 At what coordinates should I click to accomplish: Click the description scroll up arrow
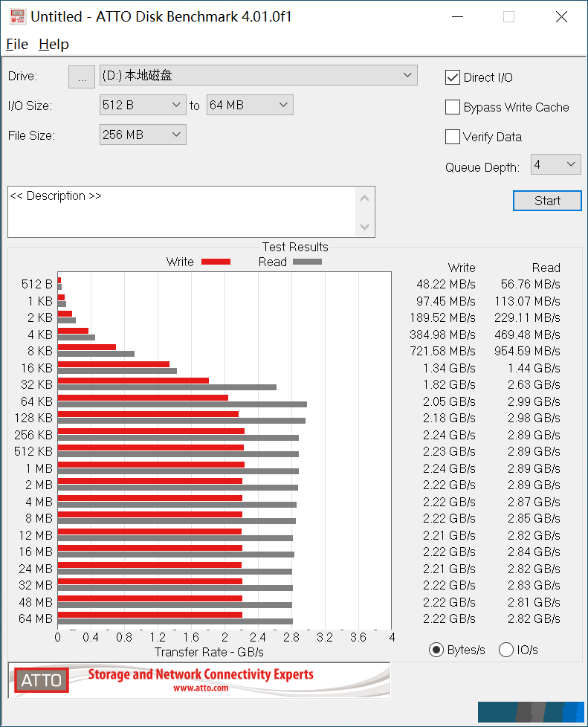tap(364, 198)
